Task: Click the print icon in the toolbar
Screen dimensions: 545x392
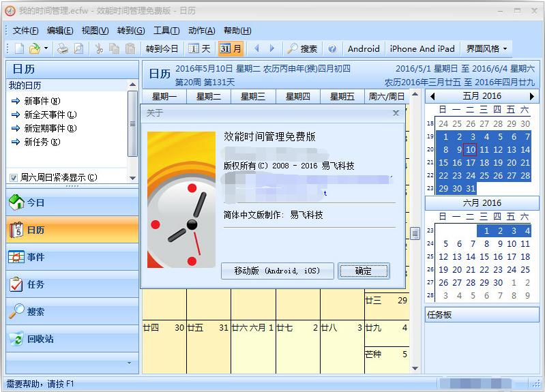Action: coord(63,48)
